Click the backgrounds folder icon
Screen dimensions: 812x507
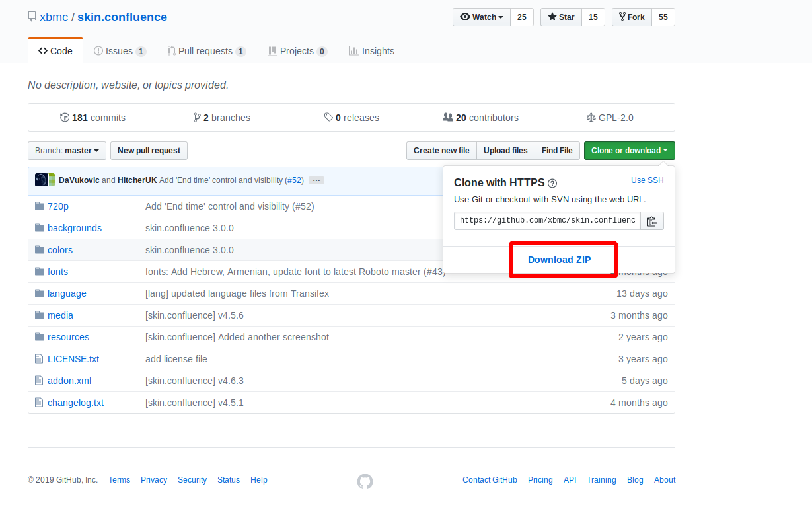coord(40,228)
